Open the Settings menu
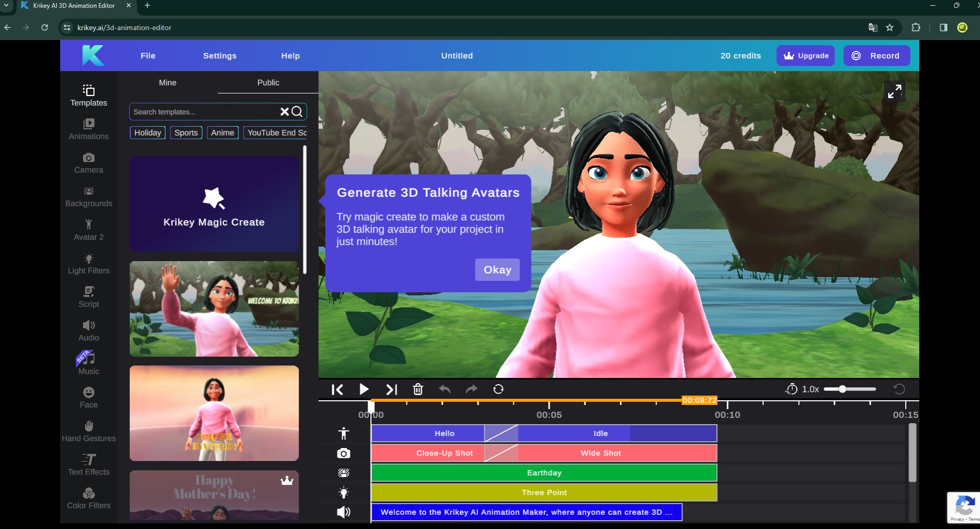 point(220,56)
